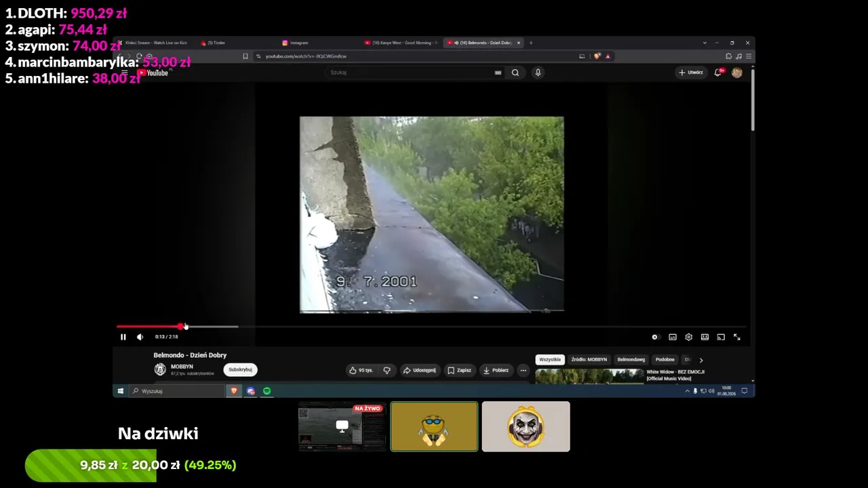Image resolution: width=868 pixels, height=488 pixels.
Task: Open Spotify from the Windows taskbar
Action: click(267, 391)
